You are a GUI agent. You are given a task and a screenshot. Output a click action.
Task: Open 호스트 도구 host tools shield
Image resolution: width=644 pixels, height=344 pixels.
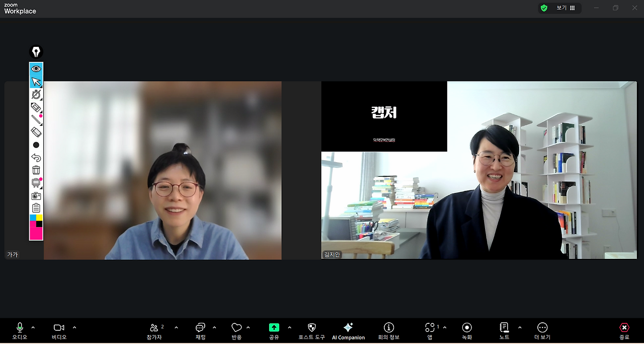tap(311, 331)
